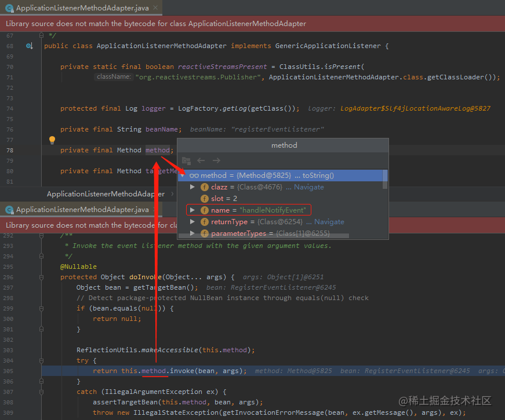The height and width of the screenshot is (420, 505).
Task: Click the fold marker on line 294
Action: (41, 256)
